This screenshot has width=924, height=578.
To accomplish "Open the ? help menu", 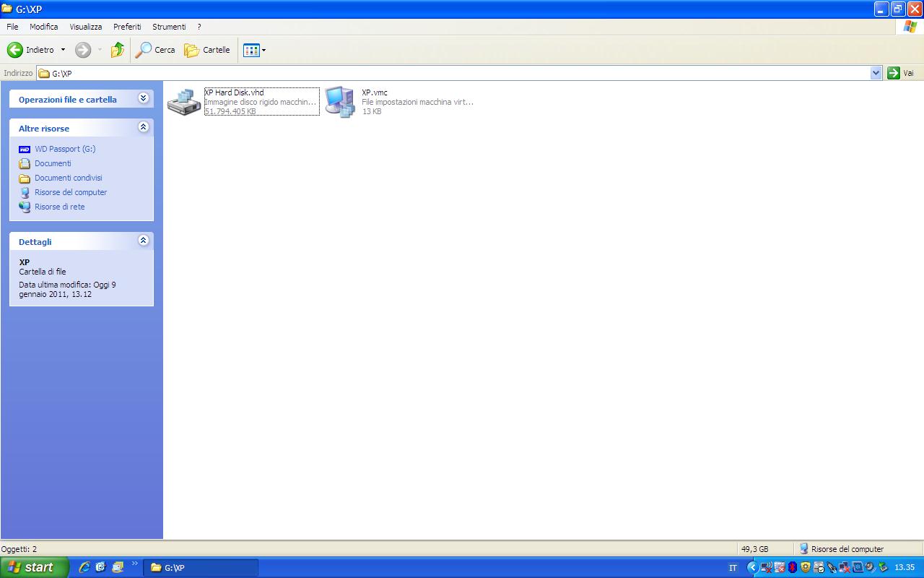I will (x=199, y=27).
